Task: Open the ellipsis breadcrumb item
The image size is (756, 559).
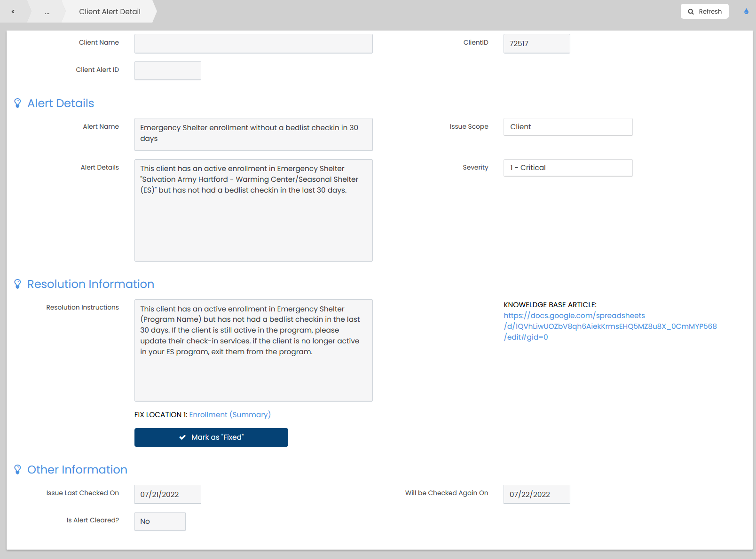Action: [47, 12]
